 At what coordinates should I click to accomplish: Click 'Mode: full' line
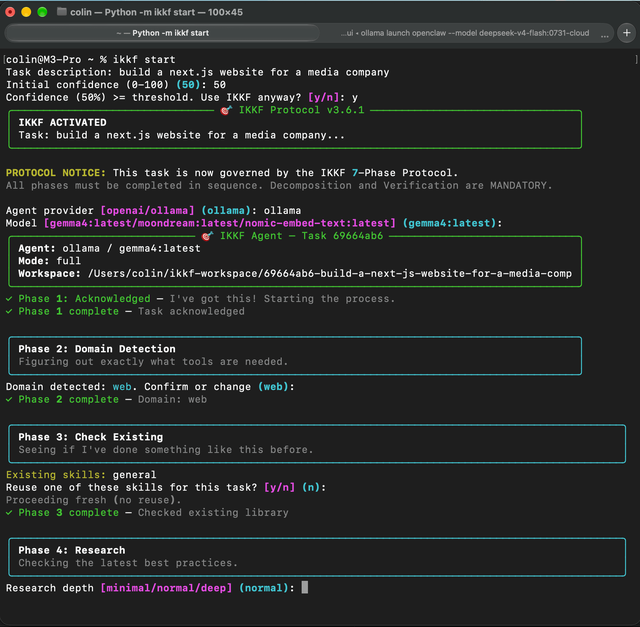[x=49, y=261]
